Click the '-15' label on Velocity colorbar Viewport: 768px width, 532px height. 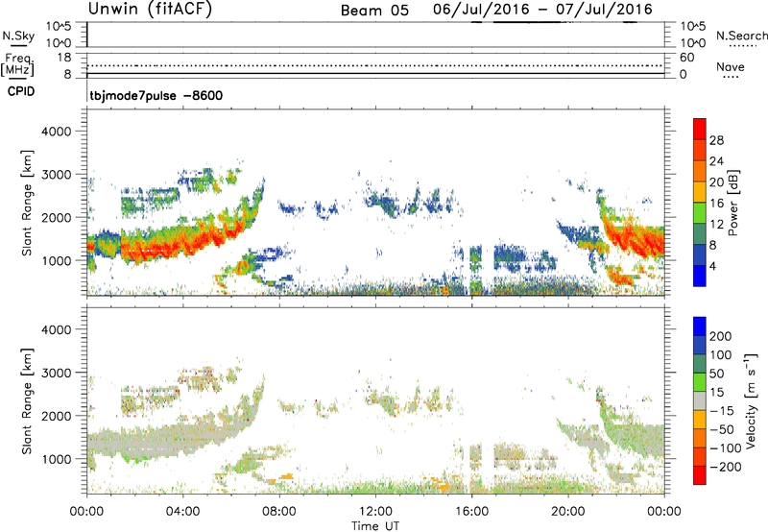(721, 411)
